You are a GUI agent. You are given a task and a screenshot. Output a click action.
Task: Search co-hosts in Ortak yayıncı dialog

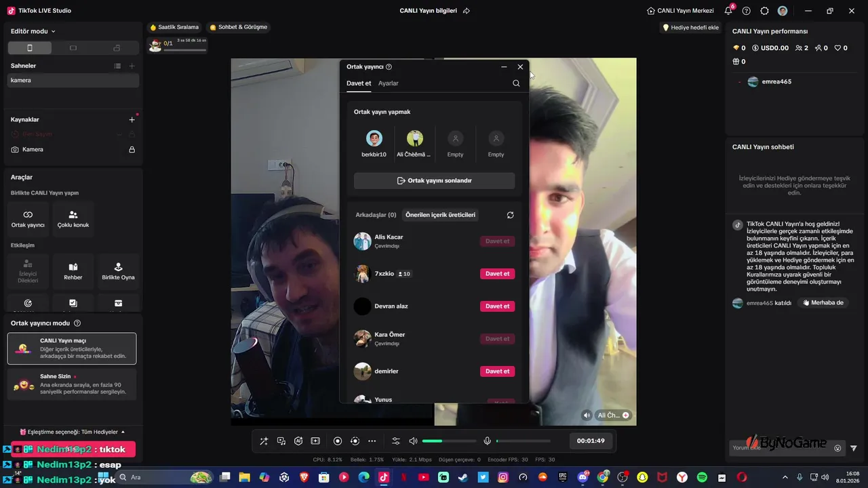516,83
